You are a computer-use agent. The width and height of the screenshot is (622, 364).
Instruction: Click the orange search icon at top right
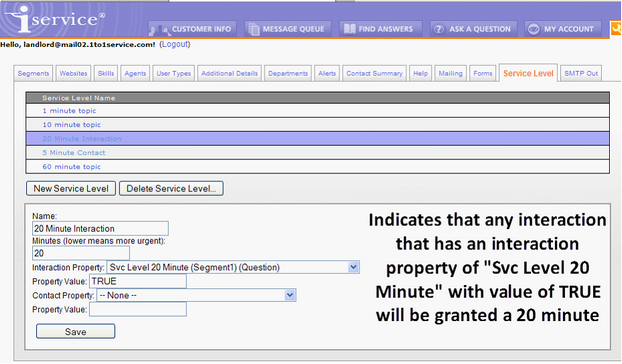click(616, 29)
